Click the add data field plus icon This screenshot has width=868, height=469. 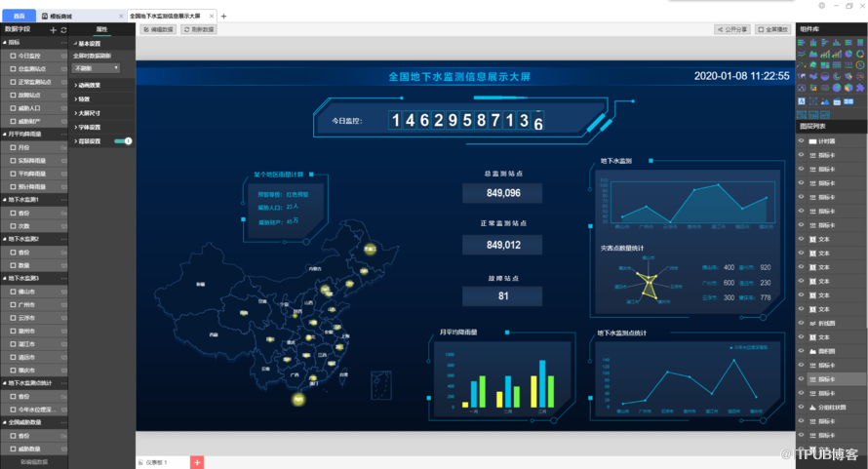pyautogui.click(x=53, y=30)
